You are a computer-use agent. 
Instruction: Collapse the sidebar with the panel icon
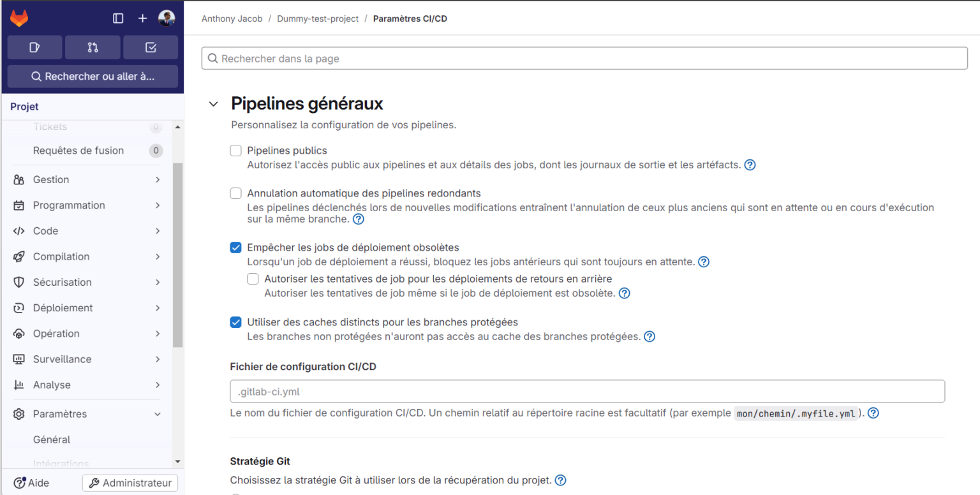[117, 18]
